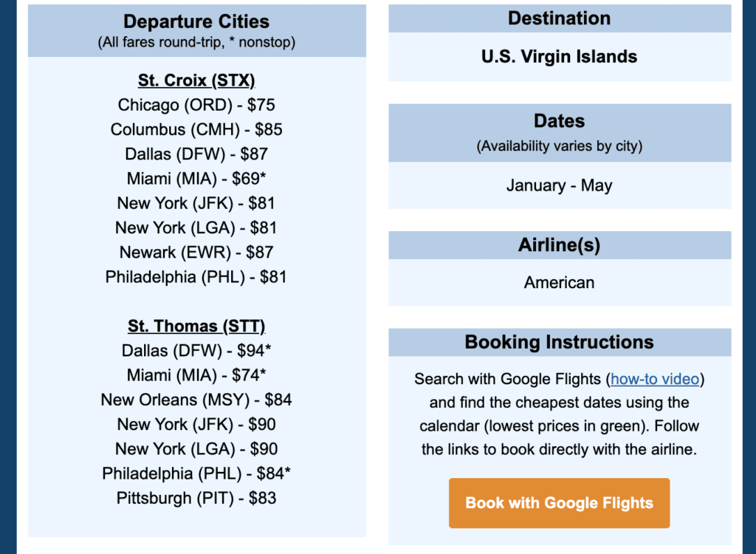Click the St. Croix (STX) heading
Viewport: 756px width, 554px height.
click(196, 80)
